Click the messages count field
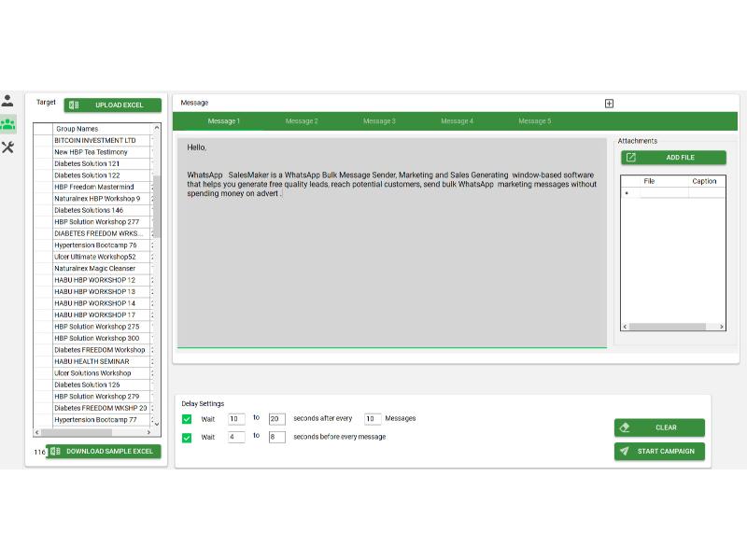This screenshot has width=747, height=560. click(x=373, y=419)
